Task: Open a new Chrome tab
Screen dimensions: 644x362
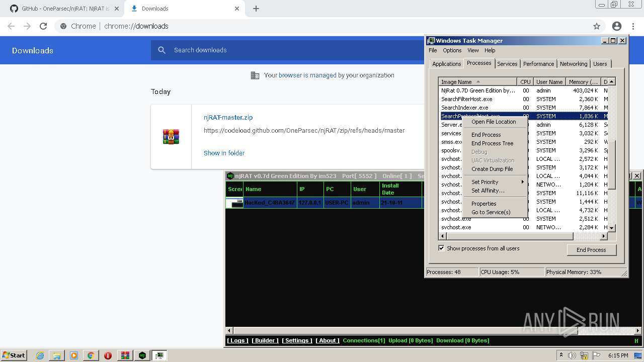Action: pyautogui.click(x=256, y=9)
